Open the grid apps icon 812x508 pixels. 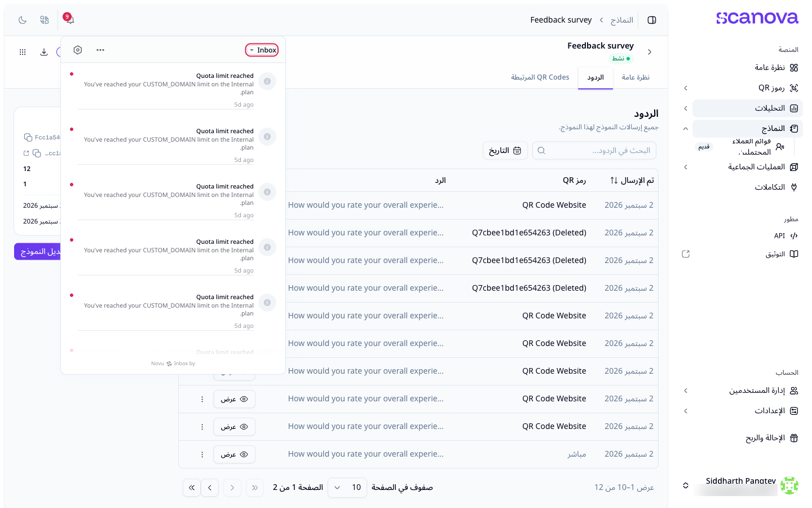pos(23,52)
